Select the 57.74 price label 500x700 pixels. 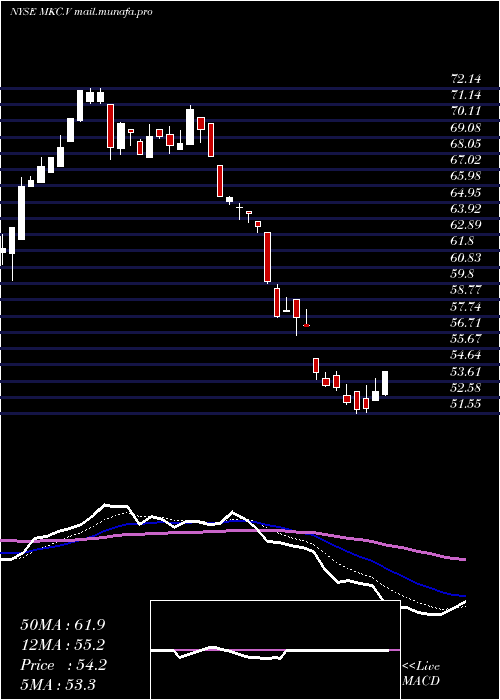click(466, 306)
